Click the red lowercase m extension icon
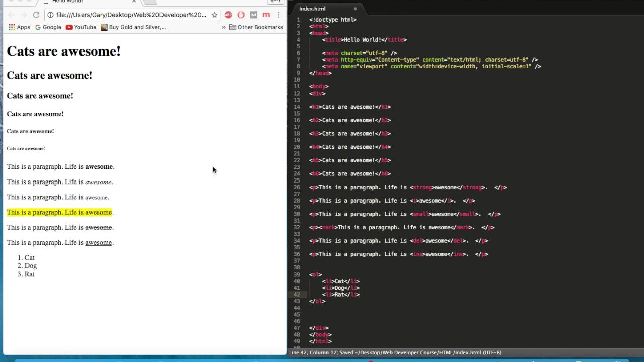Screen dimensions: 644x362 coord(266,15)
